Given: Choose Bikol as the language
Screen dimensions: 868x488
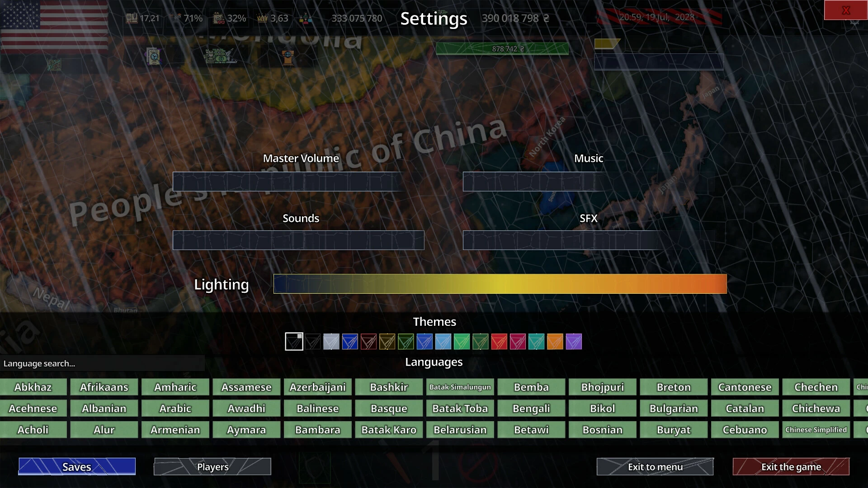Looking at the screenshot, I should point(603,408).
